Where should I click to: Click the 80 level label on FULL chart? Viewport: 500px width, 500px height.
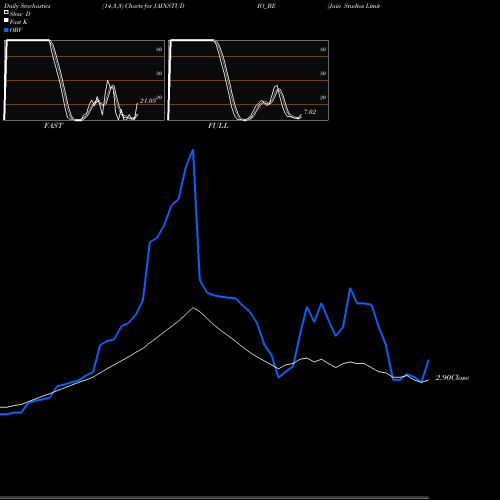click(x=323, y=49)
